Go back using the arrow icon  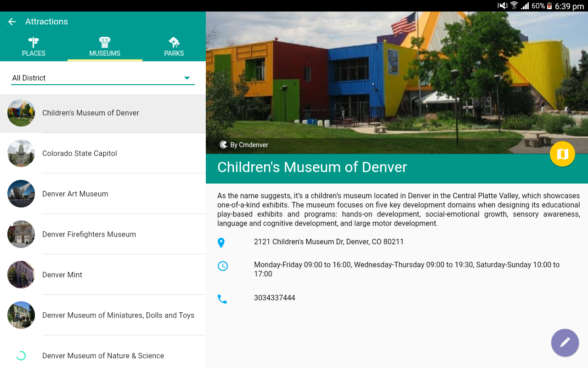pyautogui.click(x=12, y=22)
